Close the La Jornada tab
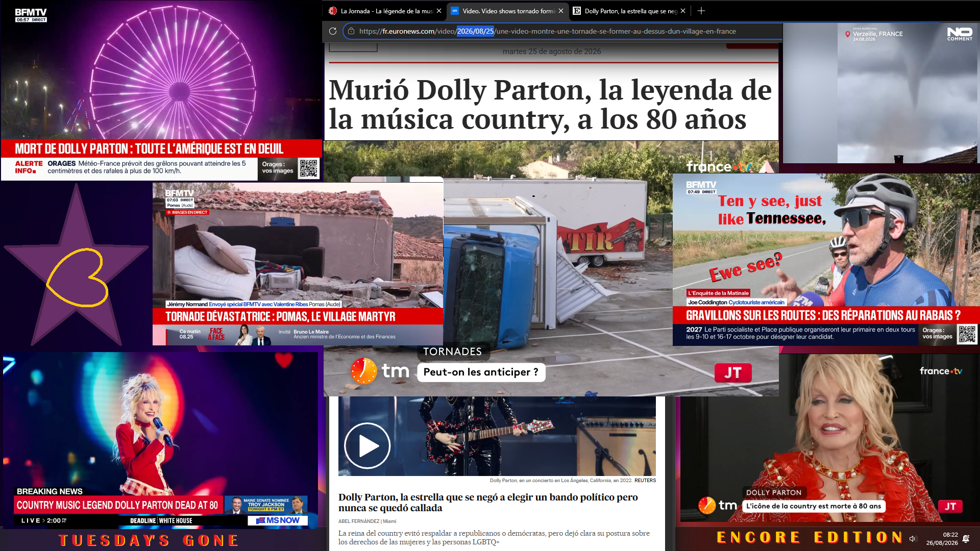Image resolution: width=980 pixels, height=551 pixels. 439,11
